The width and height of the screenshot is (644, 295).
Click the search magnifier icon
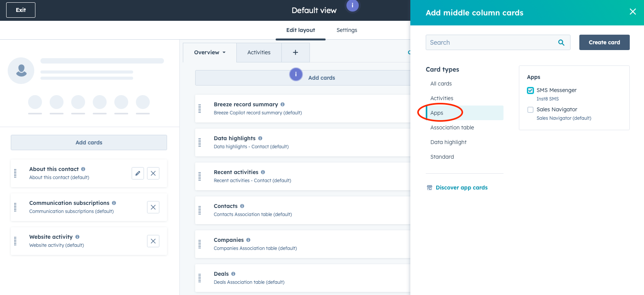pyautogui.click(x=561, y=43)
